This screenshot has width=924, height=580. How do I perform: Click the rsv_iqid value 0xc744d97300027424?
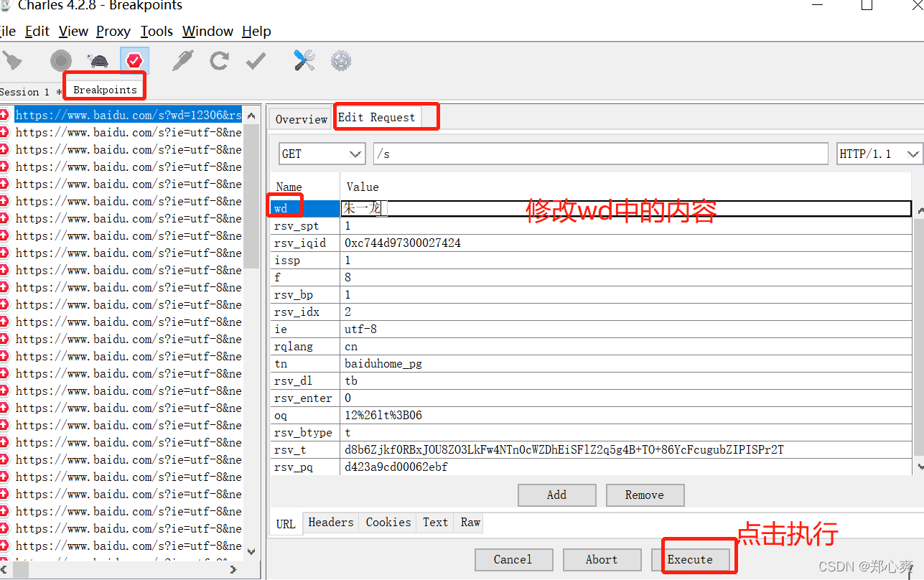(403, 243)
